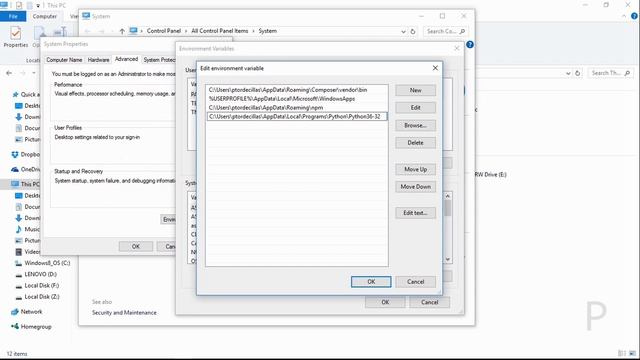The image size is (640, 360).
Task: Collapse the This PC ribbon chevron
Action: pos(624,16)
